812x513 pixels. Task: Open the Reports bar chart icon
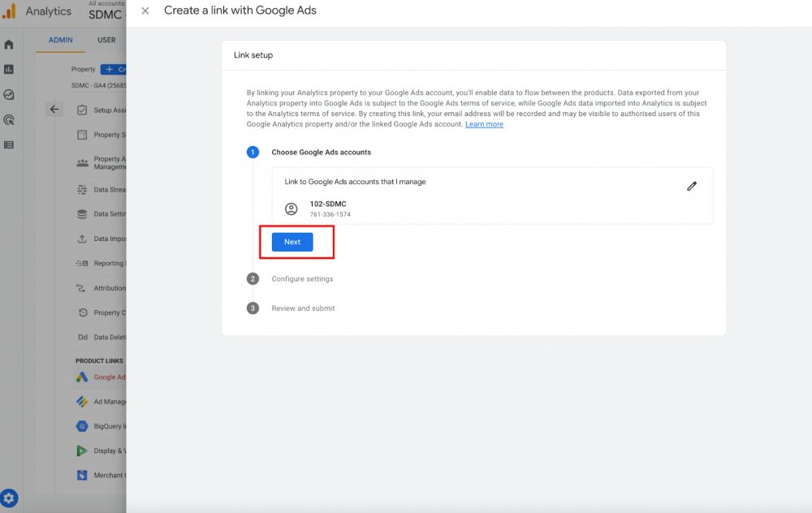9,69
